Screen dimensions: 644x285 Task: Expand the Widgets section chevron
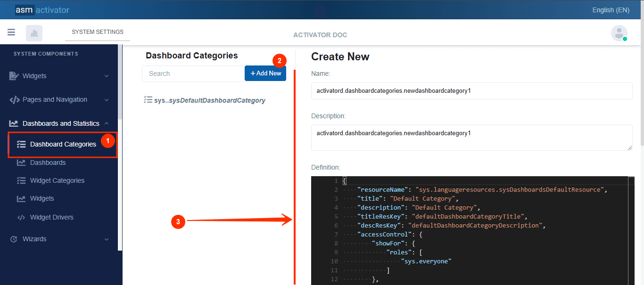point(107,76)
